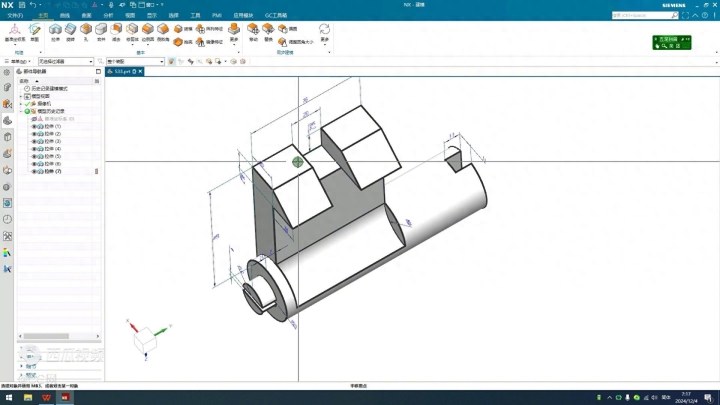Hide 拉伸 (4) using its eye icon
The image size is (720, 405).
34,149
